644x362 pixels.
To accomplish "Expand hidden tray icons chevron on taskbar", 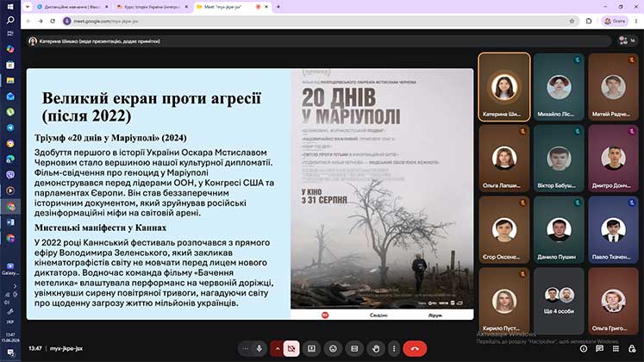I will [x=15, y=286].
